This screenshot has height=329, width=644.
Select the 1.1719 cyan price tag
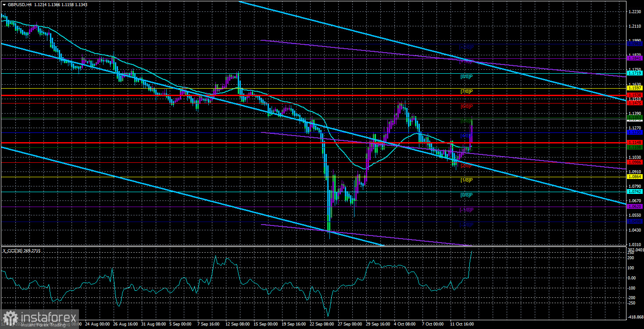[x=635, y=73]
